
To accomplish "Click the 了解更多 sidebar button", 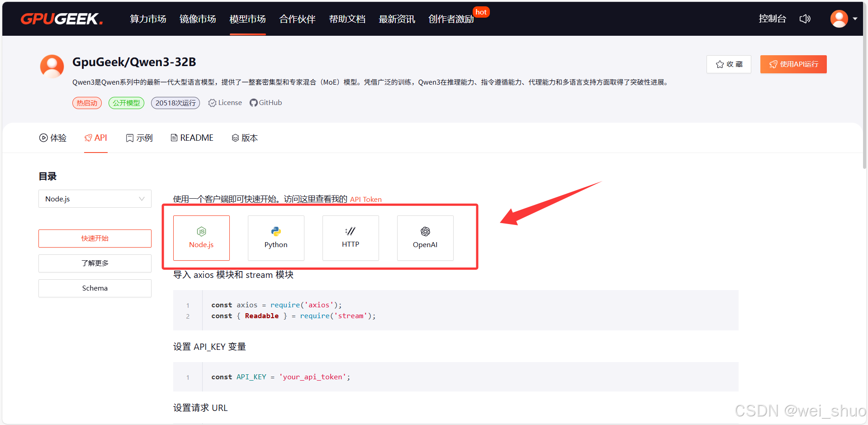I will pyautogui.click(x=95, y=263).
